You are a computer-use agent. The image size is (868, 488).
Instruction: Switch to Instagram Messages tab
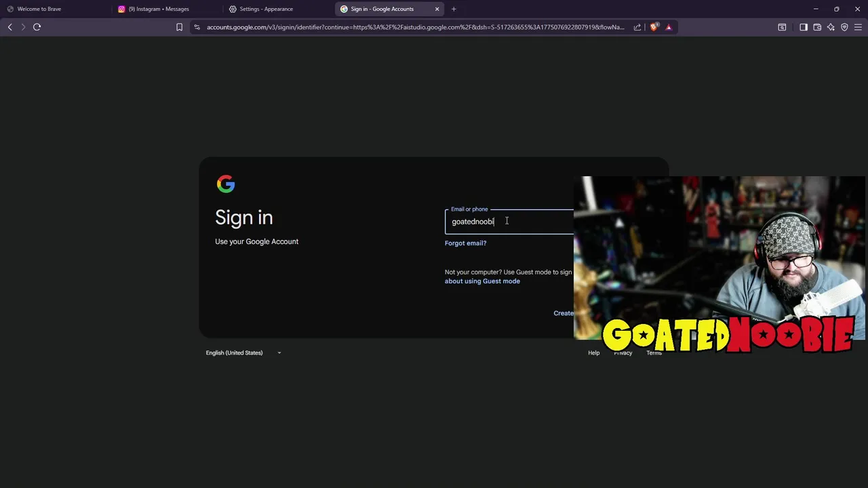(167, 9)
